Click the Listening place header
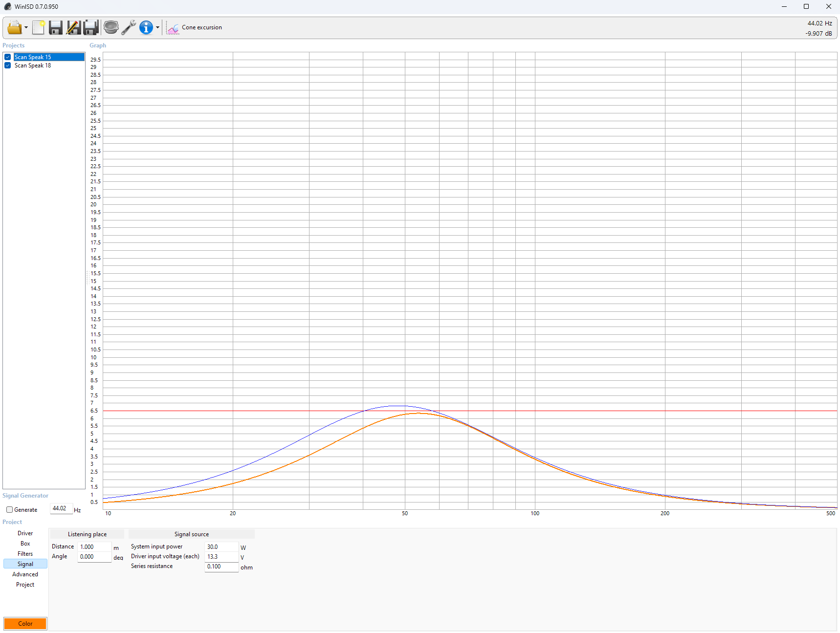Image resolution: width=840 pixels, height=633 pixels. [87, 534]
